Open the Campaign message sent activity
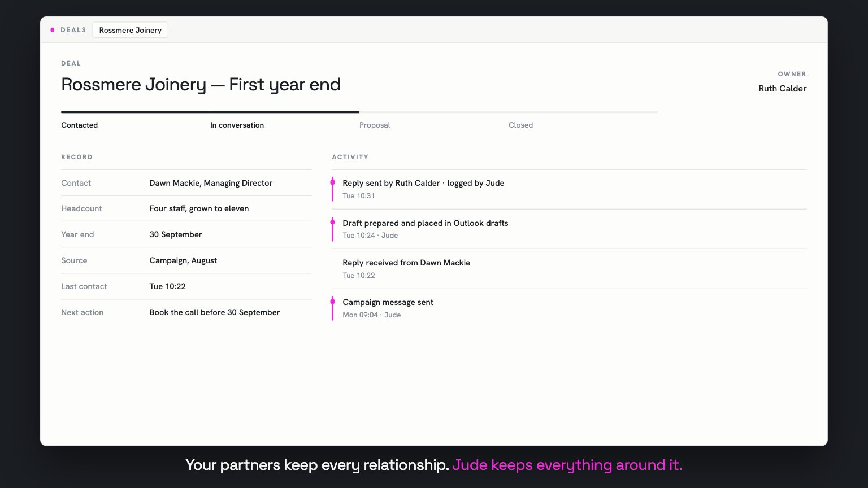Image resolution: width=868 pixels, height=488 pixels. click(x=569, y=308)
